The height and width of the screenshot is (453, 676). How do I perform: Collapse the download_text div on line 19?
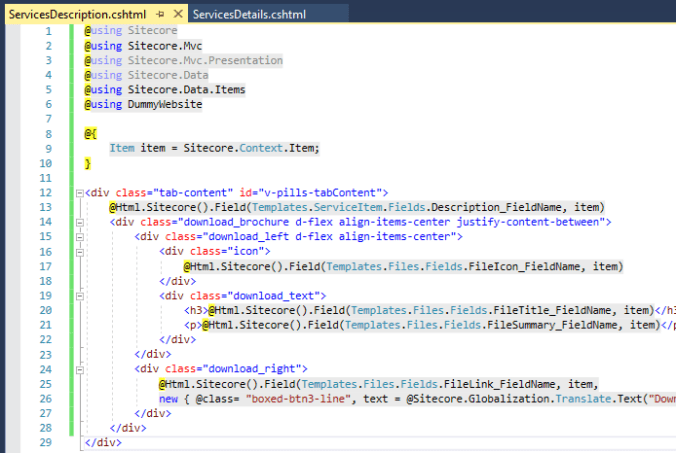point(153,296)
